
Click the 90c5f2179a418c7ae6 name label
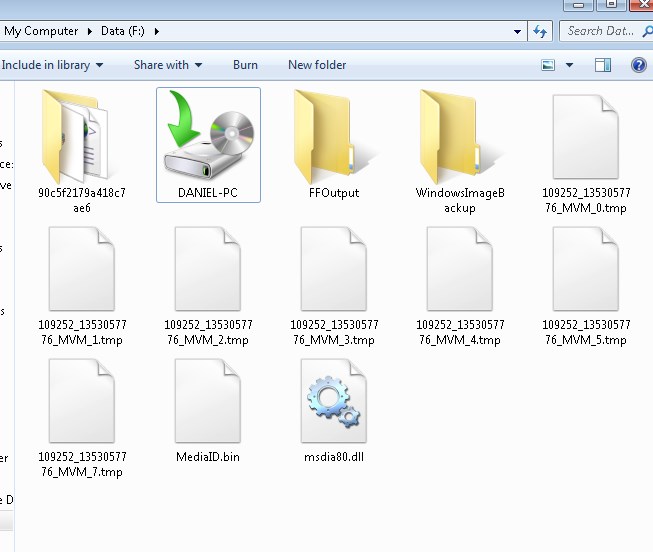pyautogui.click(x=82, y=200)
